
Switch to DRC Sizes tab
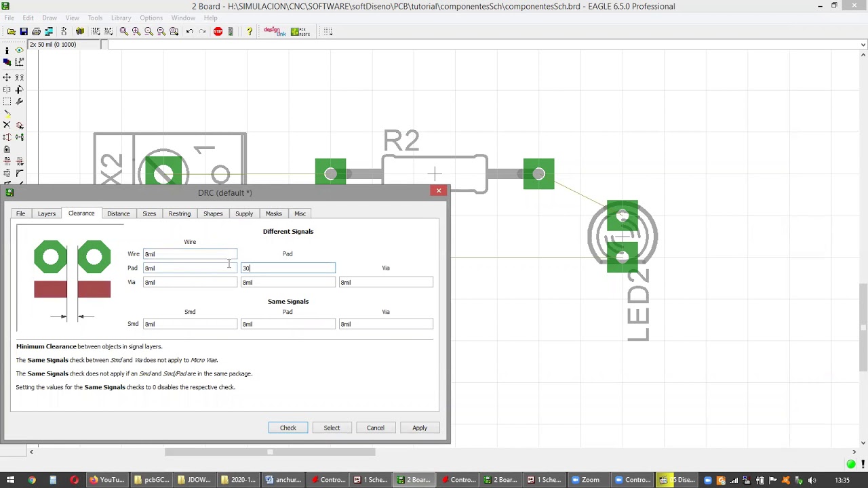pyautogui.click(x=149, y=213)
